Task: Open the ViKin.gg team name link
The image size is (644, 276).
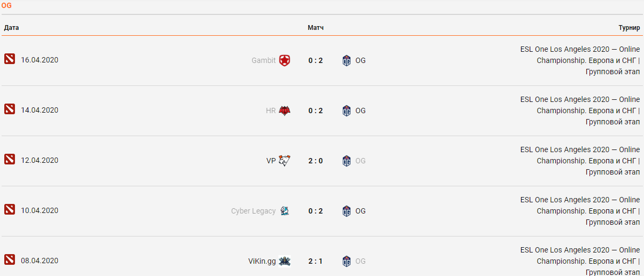Action: (x=262, y=261)
